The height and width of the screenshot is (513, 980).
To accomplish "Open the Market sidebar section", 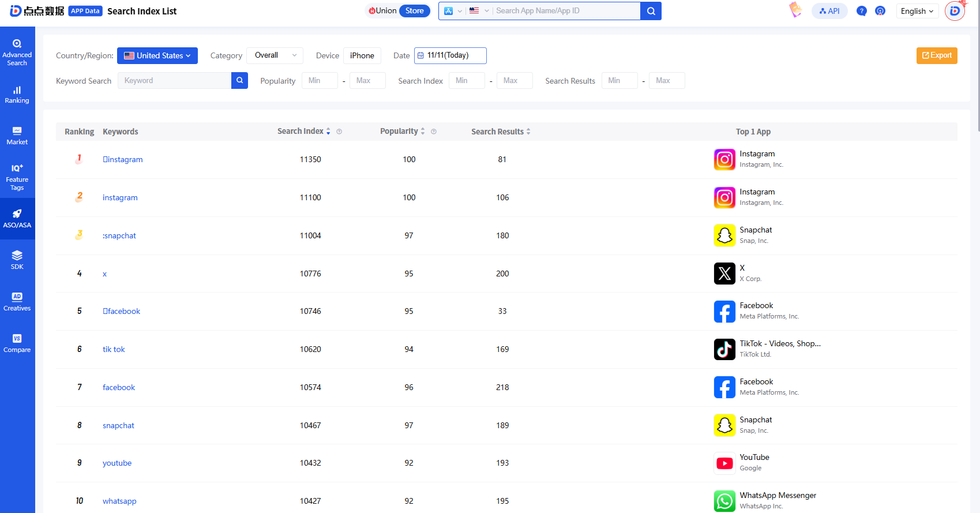I will [17, 136].
